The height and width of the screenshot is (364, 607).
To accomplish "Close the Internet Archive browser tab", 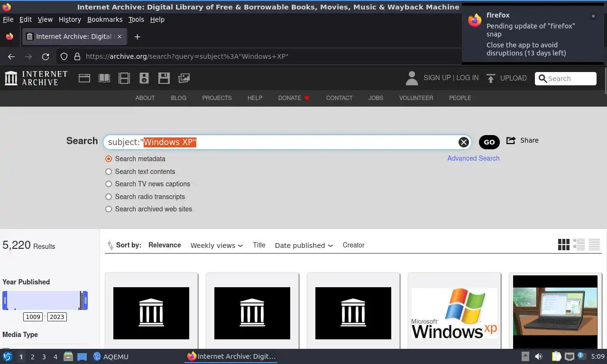I will coord(120,36).
